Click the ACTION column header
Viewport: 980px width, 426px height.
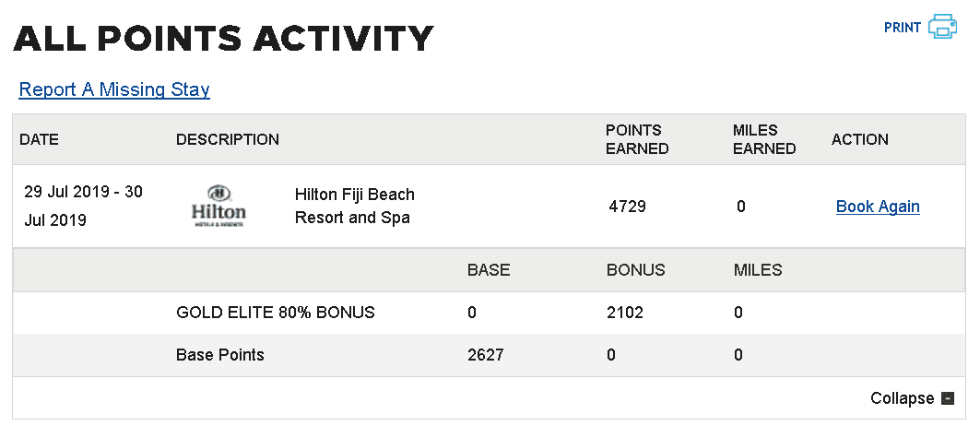859,139
